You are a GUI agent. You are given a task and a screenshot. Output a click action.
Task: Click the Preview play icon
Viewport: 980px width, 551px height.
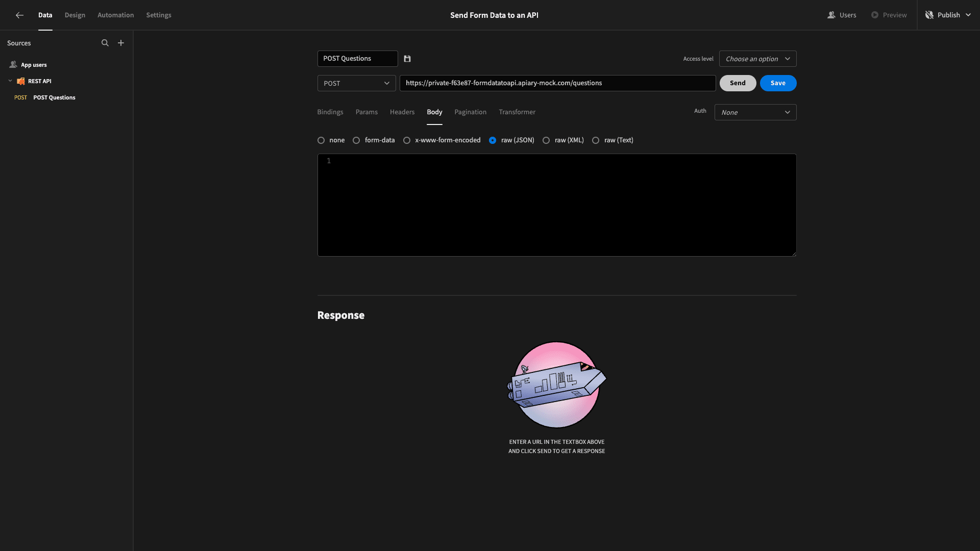875,15
